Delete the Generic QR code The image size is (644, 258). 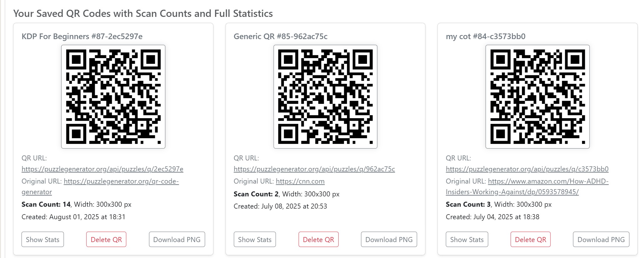tap(318, 239)
